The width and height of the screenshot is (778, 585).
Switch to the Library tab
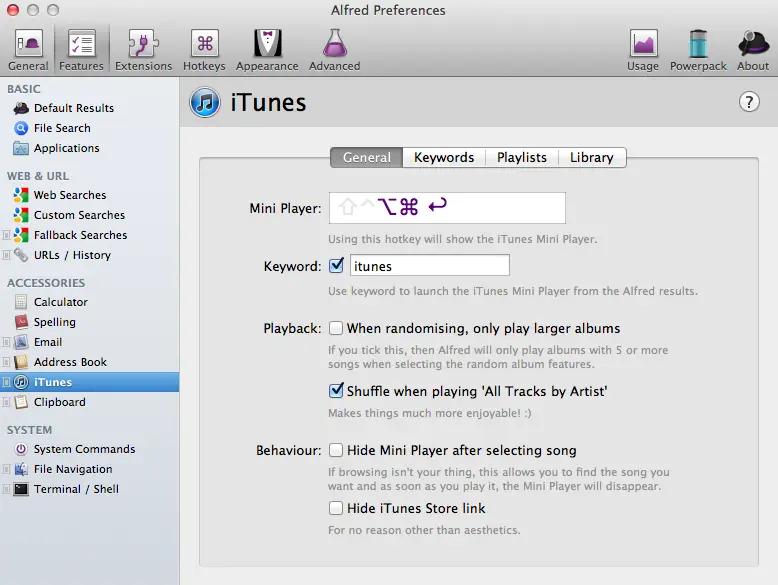(x=591, y=157)
